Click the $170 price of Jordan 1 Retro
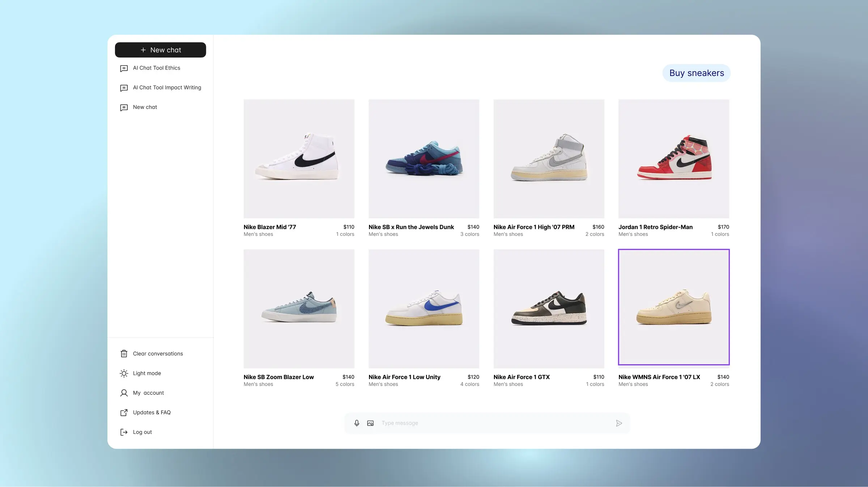 (723, 227)
